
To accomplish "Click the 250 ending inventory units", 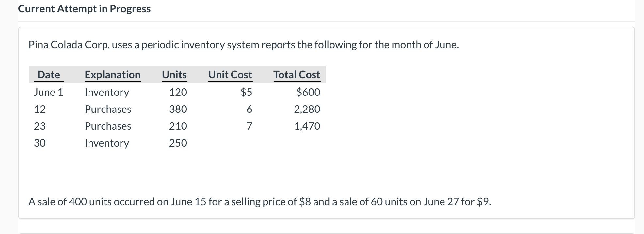I will (178, 143).
